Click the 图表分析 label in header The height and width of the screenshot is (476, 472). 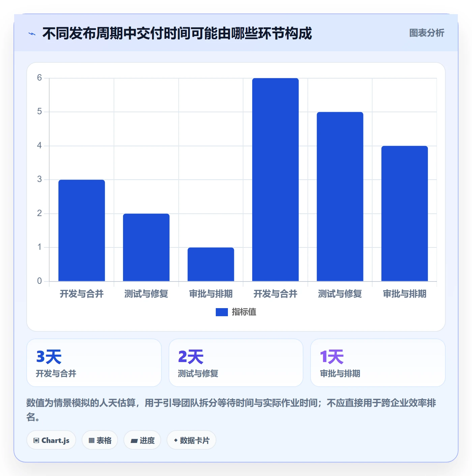point(426,33)
